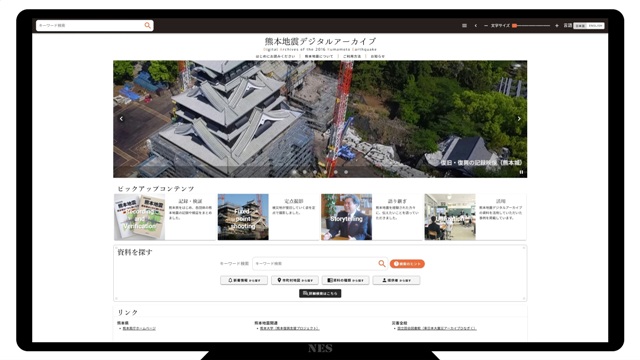Show next carousel slide arrow

(519, 119)
